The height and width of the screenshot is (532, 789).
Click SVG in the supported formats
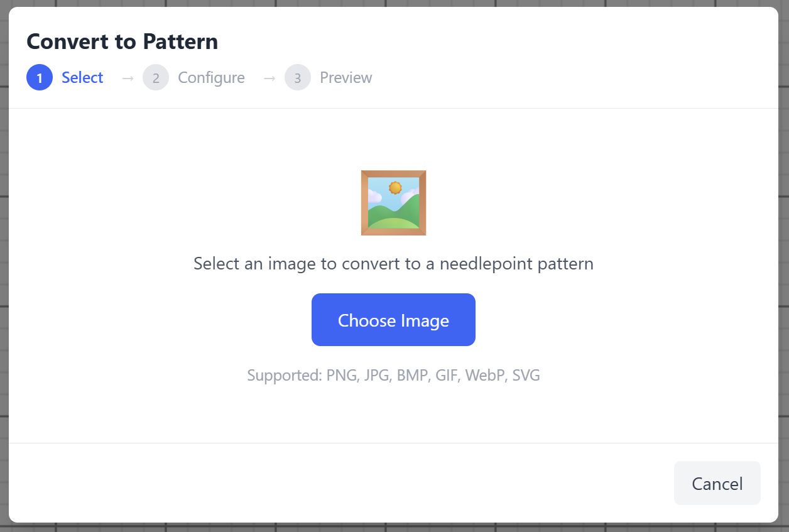click(x=526, y=376)
